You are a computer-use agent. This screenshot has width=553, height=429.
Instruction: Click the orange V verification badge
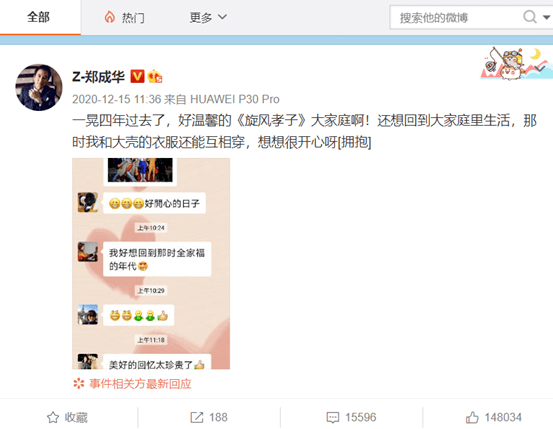point(137,76)
